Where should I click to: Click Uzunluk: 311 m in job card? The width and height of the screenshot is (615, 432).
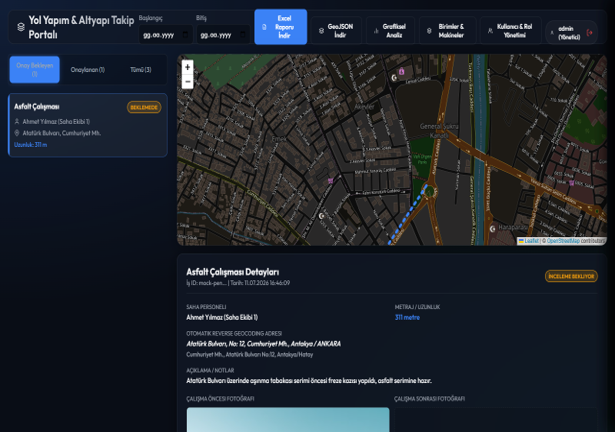[x=31, y=145]
